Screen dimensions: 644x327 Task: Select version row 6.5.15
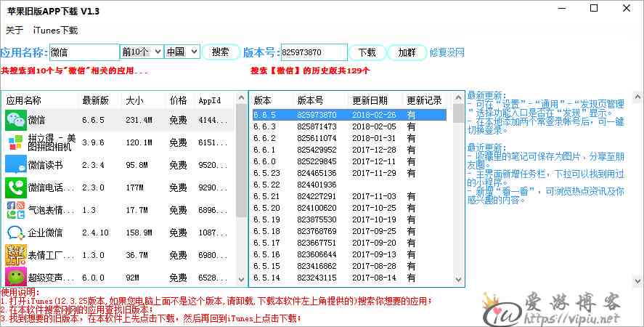[x=349, y=266]
